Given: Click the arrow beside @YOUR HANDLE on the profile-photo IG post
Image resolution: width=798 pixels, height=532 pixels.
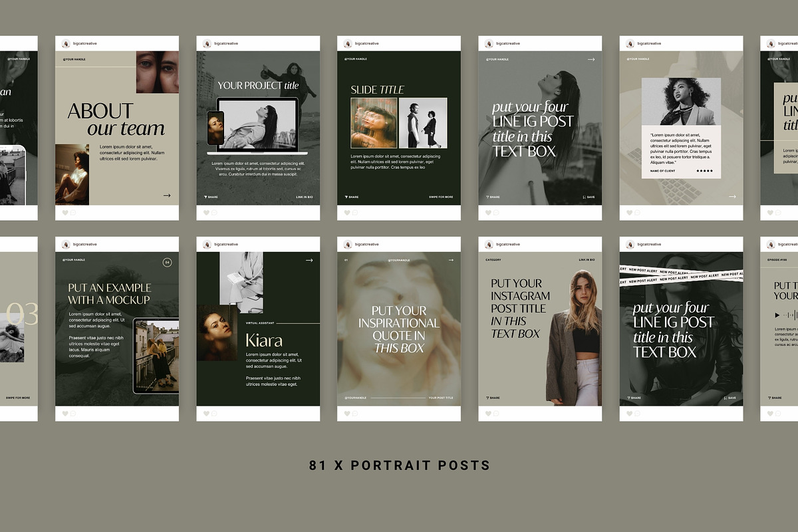Looking at the screenshot, I should (591, 59).
